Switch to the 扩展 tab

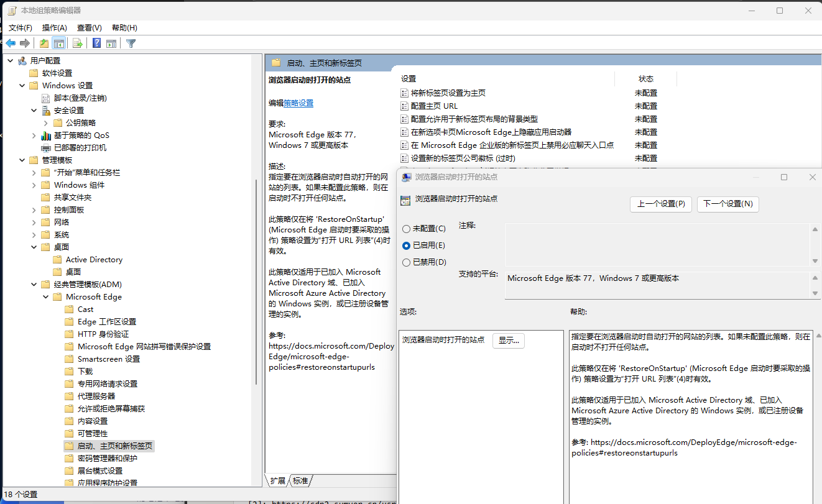pyautogui.click(x=278, y=480)
